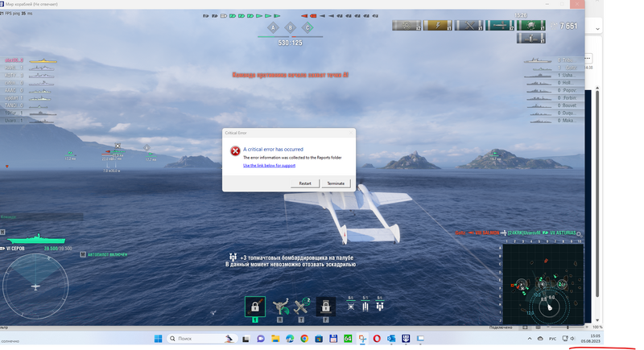Click the VI СЕРОВ ship health bar
The height and width of the screenshot is (350, 644).
(x=36, y=239)
